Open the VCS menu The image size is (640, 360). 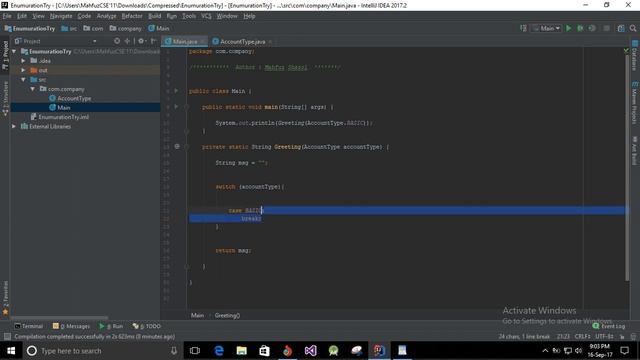(x=206, y=16)
